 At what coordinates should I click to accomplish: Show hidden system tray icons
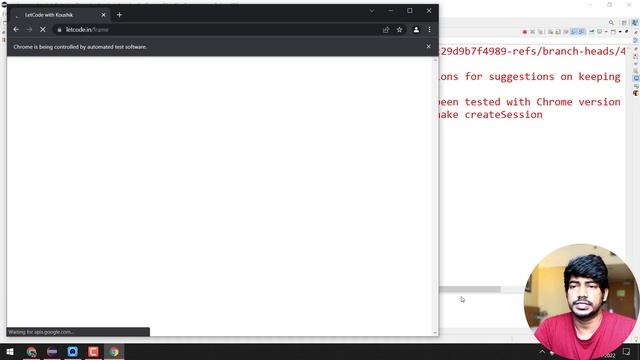pos(542,352)
